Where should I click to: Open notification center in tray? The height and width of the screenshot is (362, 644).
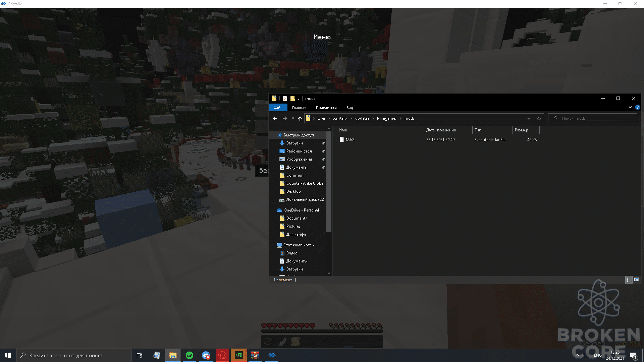[633, 356]
